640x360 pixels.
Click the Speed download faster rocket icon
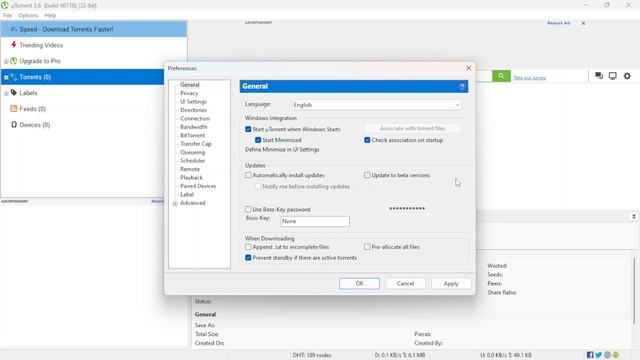[14, 29]
